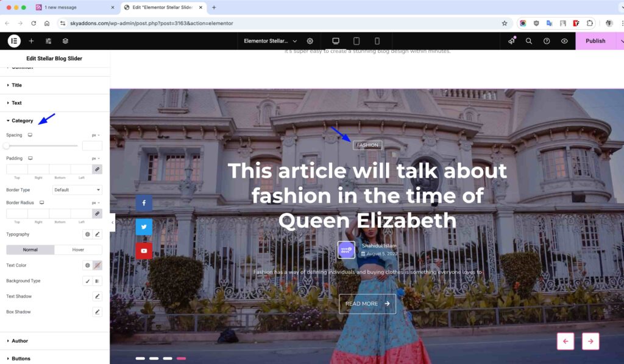Collapse the editor panel with side arrow
This screenshot has height=364, width=624.
[x=112, y=223]
